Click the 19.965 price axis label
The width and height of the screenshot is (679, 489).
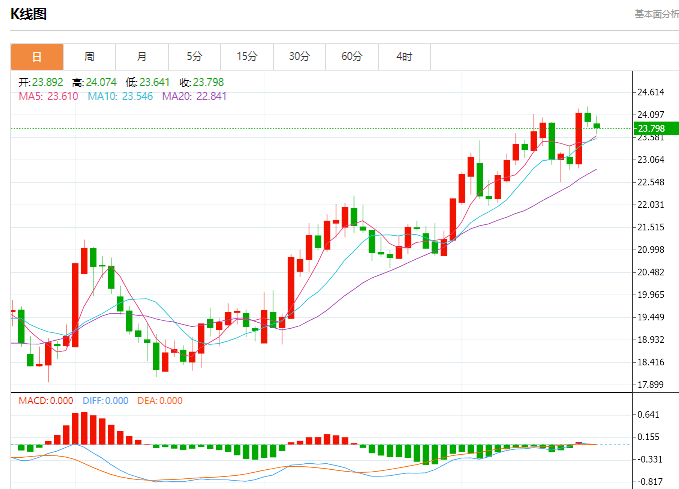[650, 295]
